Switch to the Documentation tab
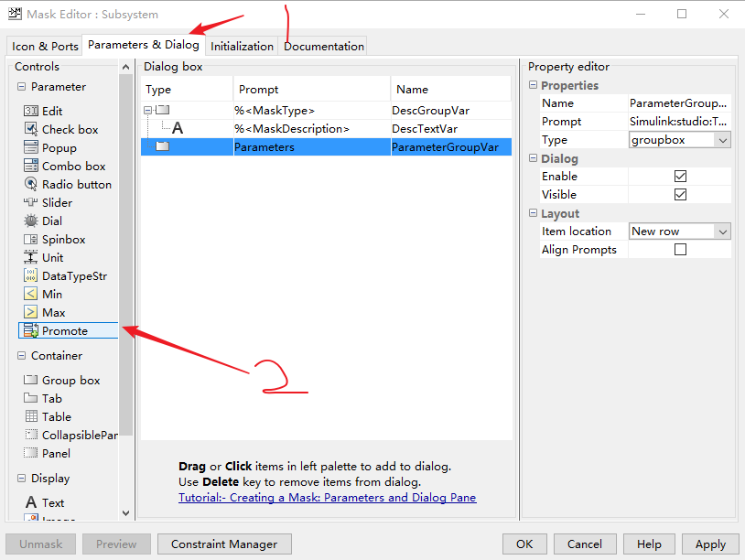745x560 pixels. [x=324, y=46]
